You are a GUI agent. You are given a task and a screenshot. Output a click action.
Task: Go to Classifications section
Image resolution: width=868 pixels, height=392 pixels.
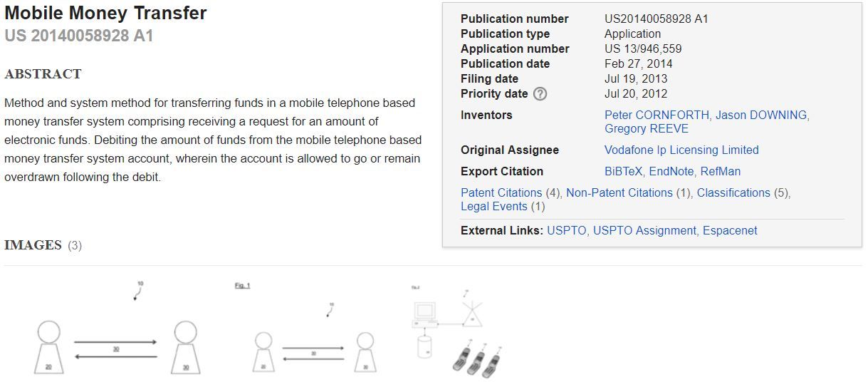(x=733, y=192)
